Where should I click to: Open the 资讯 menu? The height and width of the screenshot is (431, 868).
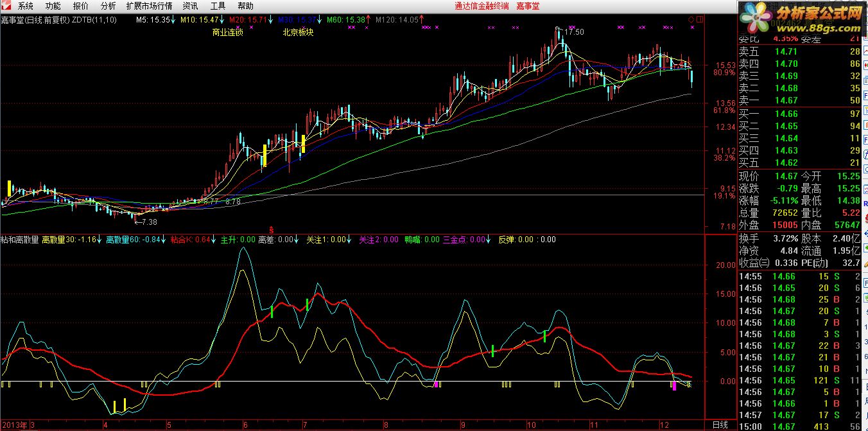point(190,6)
